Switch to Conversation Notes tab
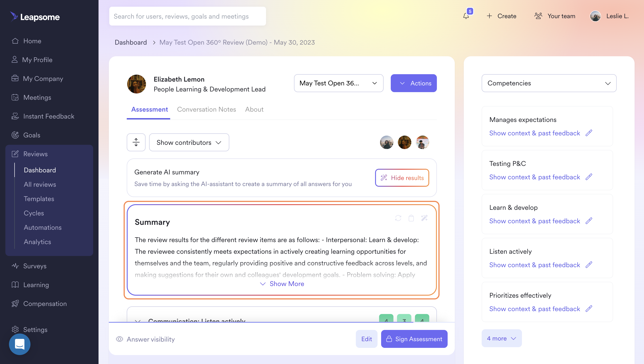Viewport: 644px width, 364px height. click(206, 109)
